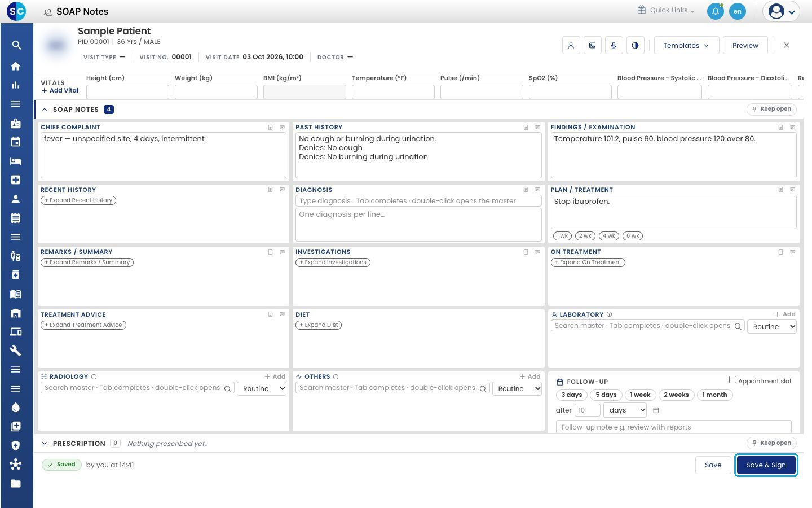Open the follow-up days unit dropdown
The width and height of the screenshot is (812, 508).
(625, 410)
